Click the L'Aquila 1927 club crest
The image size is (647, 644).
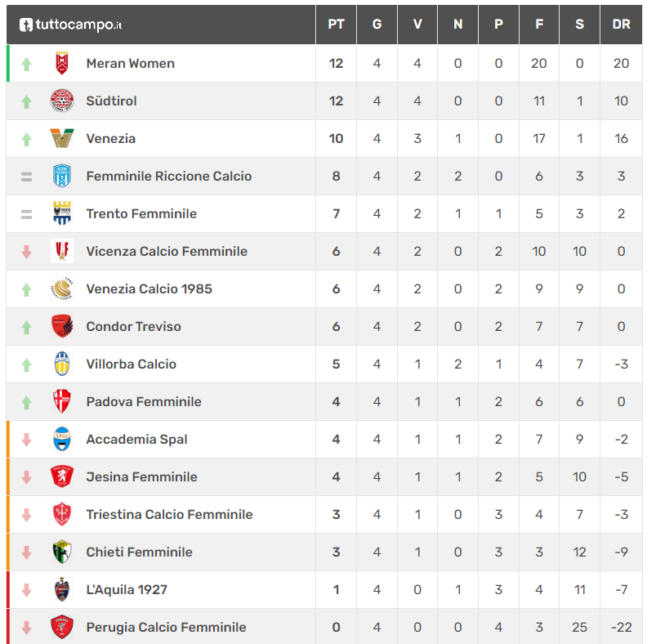coord(62,589)
